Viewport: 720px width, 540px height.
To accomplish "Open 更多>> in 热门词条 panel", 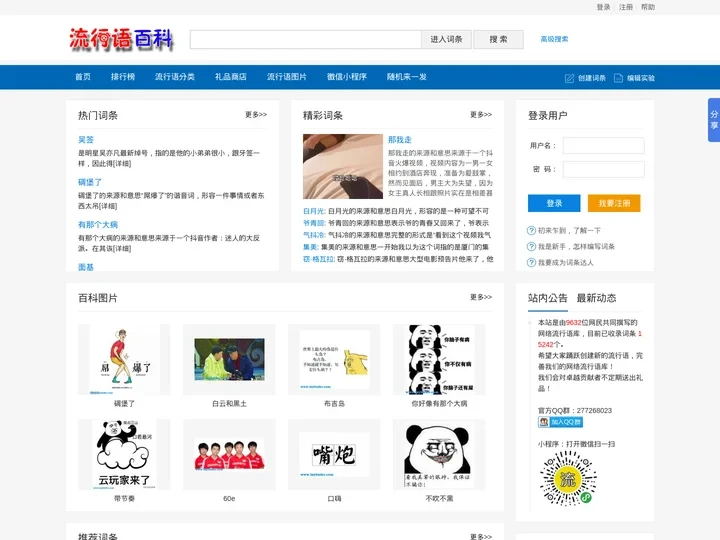I will coord(256,114).
